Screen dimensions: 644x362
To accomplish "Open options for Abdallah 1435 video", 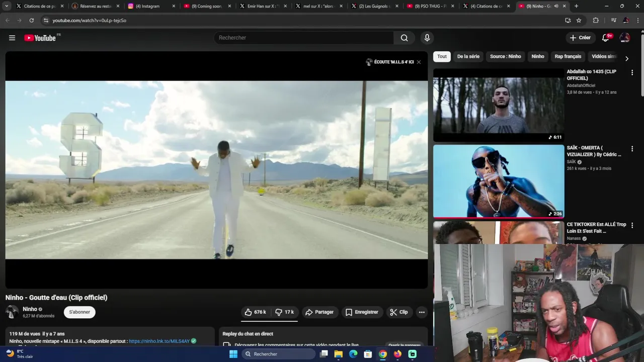I will coord(632,72).
